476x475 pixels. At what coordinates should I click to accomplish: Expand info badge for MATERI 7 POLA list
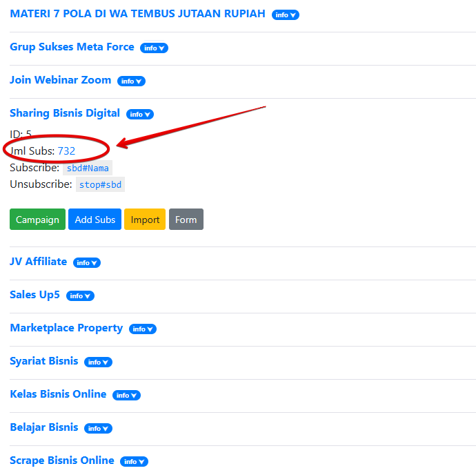[285, 15]
